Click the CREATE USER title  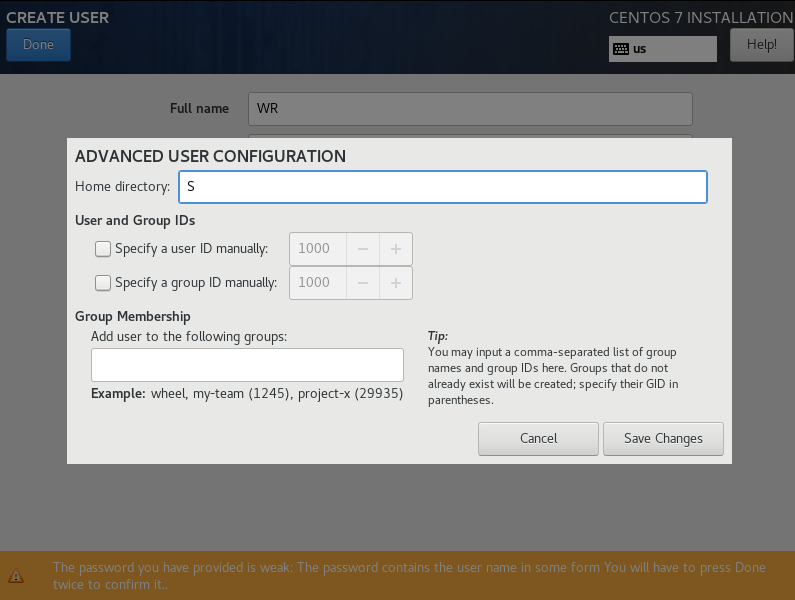click(57, 18)
